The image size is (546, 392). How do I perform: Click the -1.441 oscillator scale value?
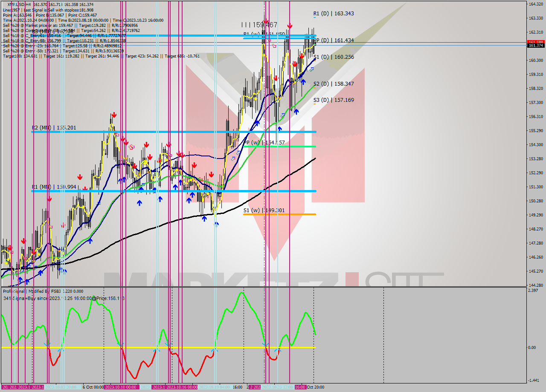(534, 380)
